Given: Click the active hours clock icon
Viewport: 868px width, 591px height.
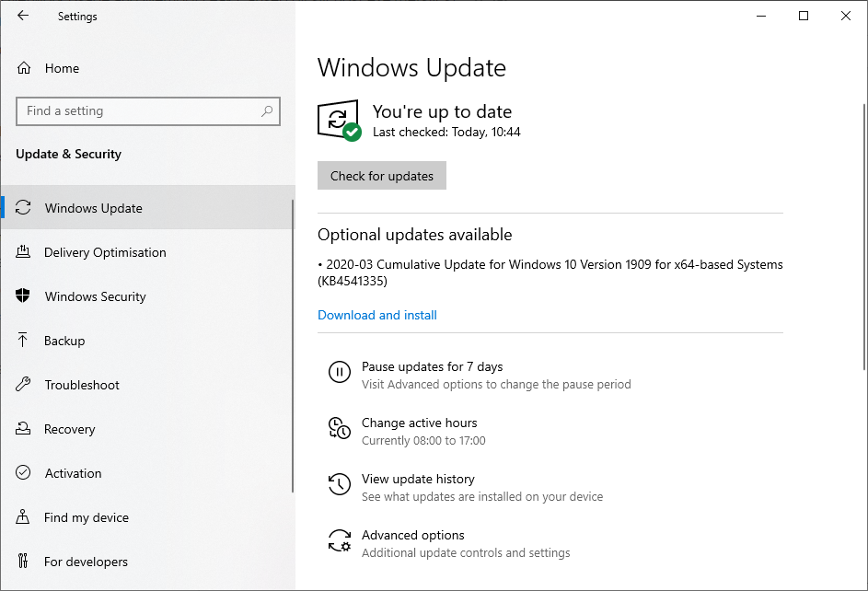Looking at the screenshot, I should point(340,428).
